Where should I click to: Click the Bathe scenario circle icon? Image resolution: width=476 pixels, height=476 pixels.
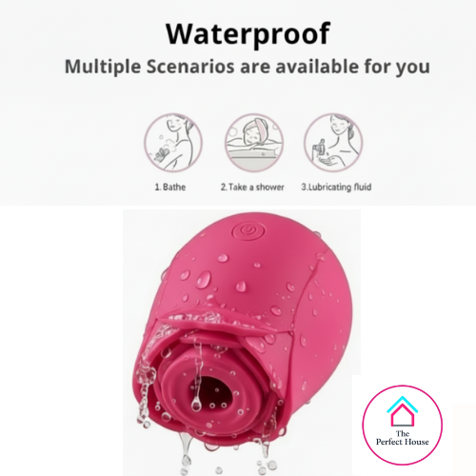[x=173, y=143]
